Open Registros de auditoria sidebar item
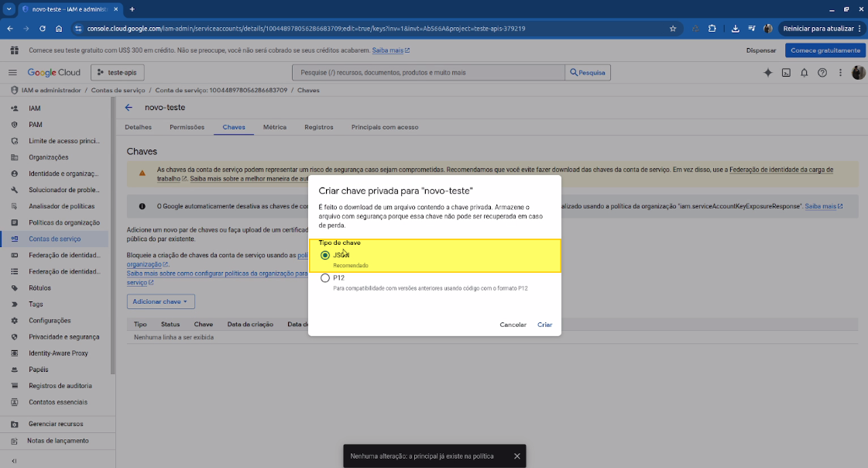Viewport: 868px width, 468px height. pos(55,386)
